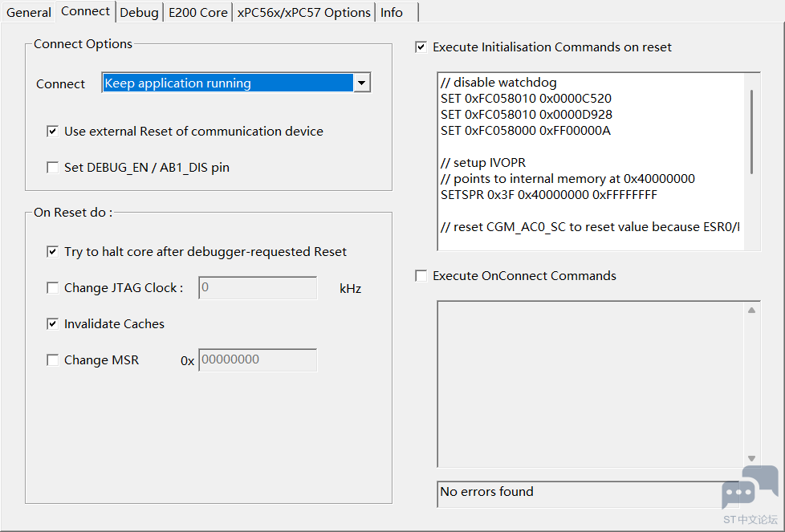785x532 pixels.
Task: Enable Set DEBUG_EN / AB1_DIS pin
Action: click(53, 168)
